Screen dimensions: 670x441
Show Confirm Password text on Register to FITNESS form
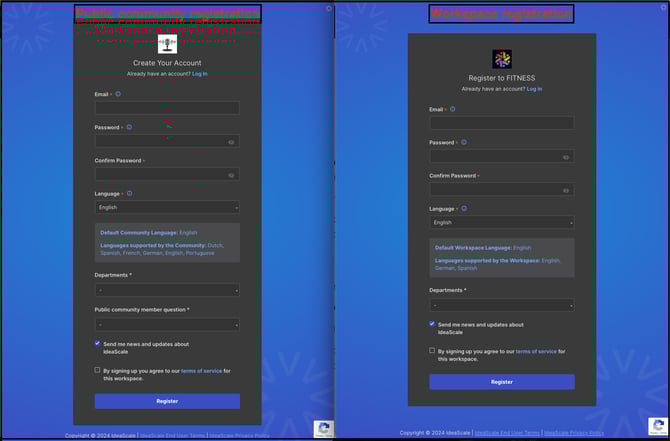tap(566, 190)
